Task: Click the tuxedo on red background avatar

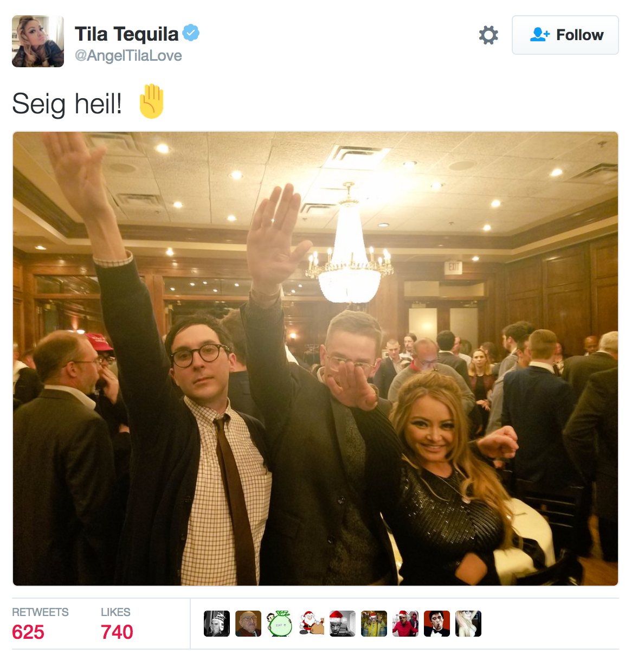Action: coord(437,624)
